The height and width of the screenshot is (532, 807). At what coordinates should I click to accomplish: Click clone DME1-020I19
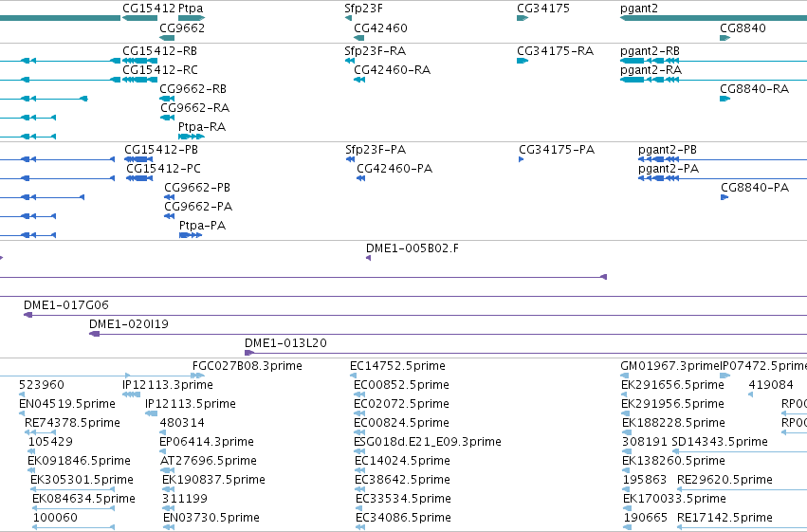[x=129, y=324]
